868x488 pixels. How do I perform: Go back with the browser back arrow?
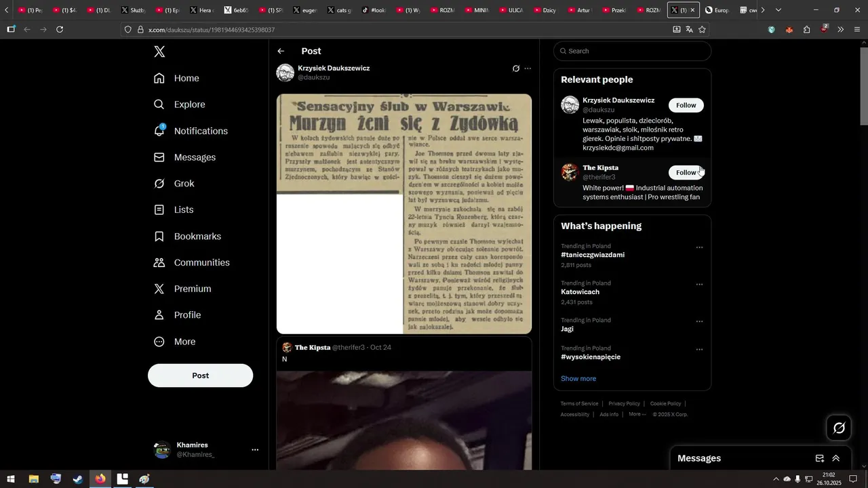tap(27, 30)
